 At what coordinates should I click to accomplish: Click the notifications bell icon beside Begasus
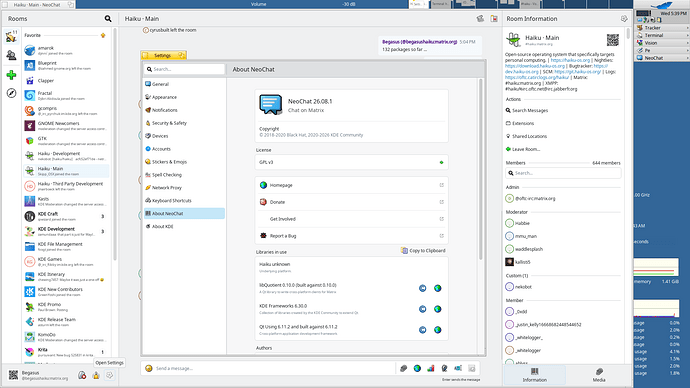[96, 375]
